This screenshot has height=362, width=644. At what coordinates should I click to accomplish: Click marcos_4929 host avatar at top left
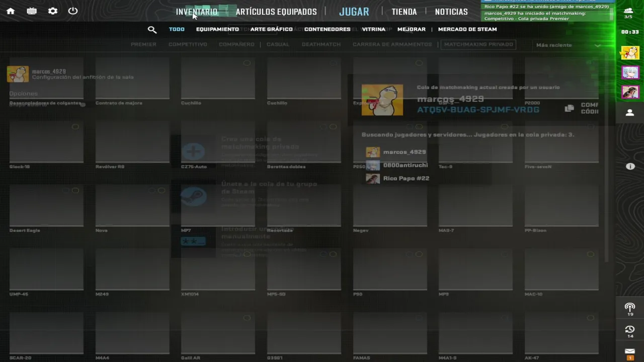[x=18, y=74]
